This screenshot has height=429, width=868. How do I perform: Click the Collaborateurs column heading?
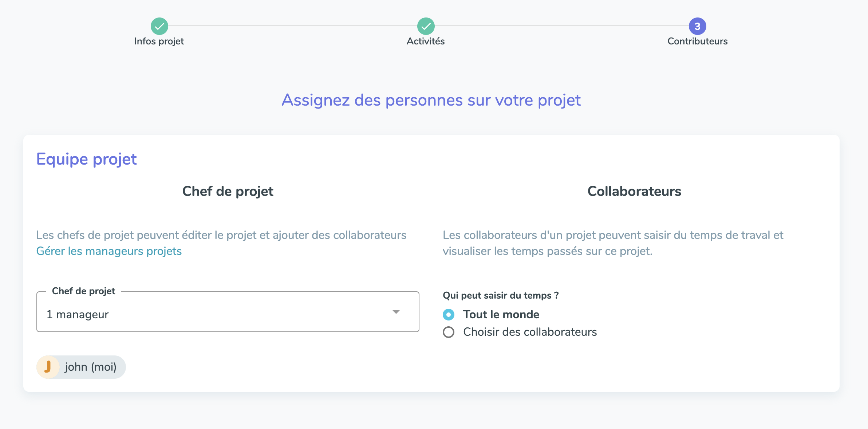(x=634, y=191)
